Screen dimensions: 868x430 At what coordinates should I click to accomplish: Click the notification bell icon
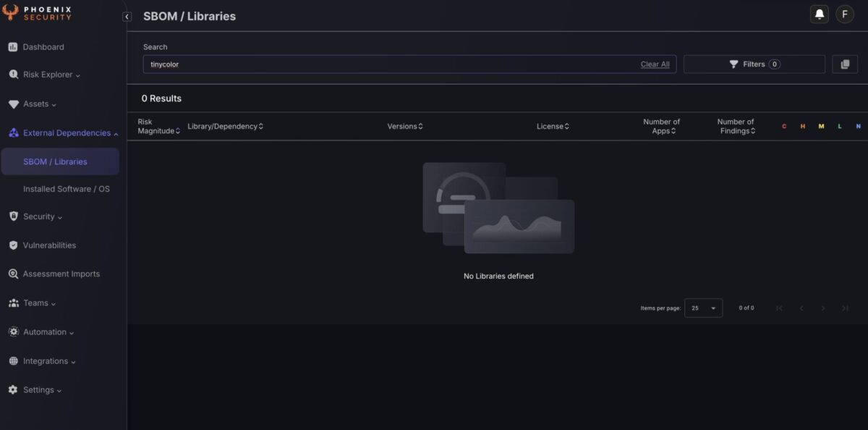[819, 14]
